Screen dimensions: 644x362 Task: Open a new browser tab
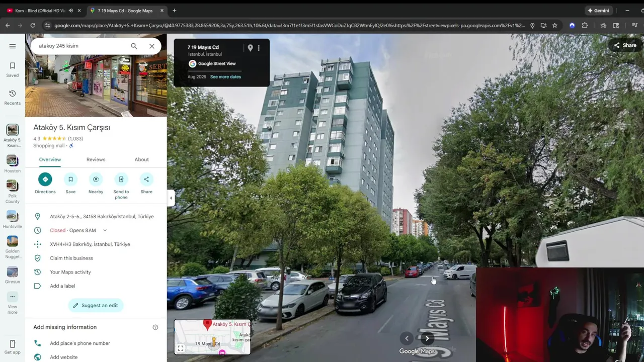pos(174,11)
